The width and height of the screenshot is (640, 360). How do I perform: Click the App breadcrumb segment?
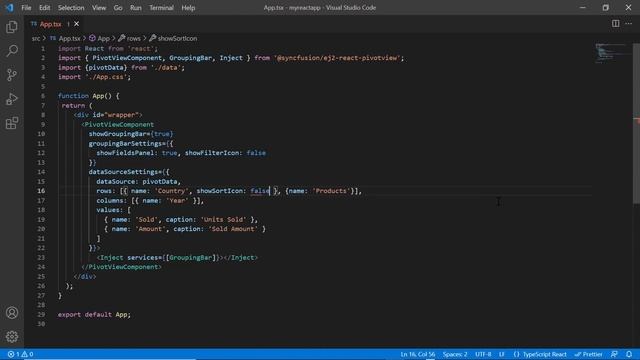tap(100, 38)
